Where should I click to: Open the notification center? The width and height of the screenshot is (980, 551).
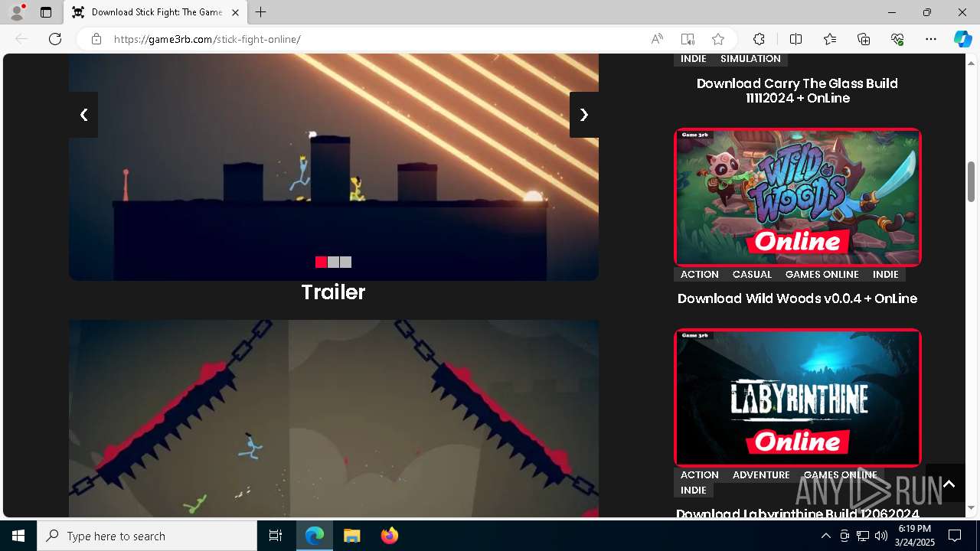click(x=955, y=536)
